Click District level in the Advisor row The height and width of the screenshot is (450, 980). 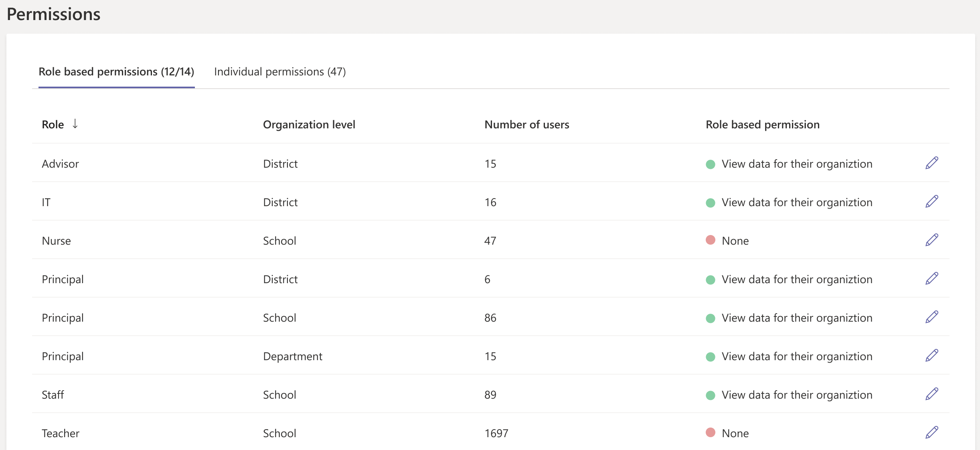pos(280,164)
